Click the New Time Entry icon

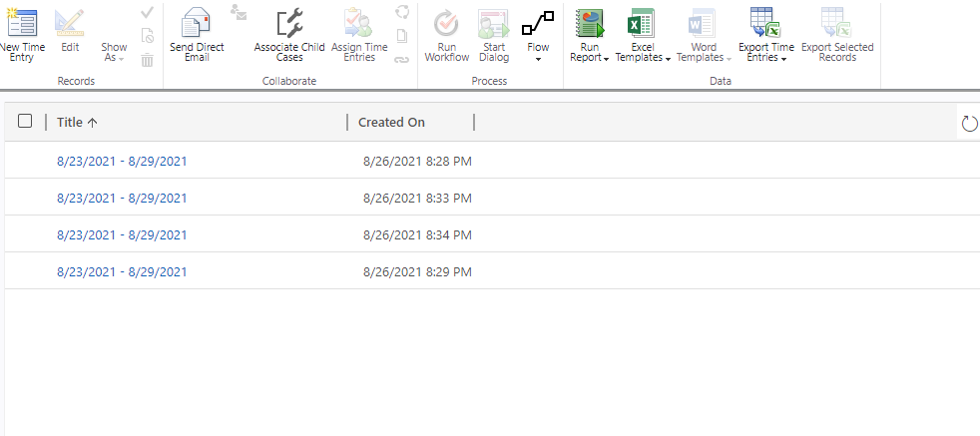[21, 24]
